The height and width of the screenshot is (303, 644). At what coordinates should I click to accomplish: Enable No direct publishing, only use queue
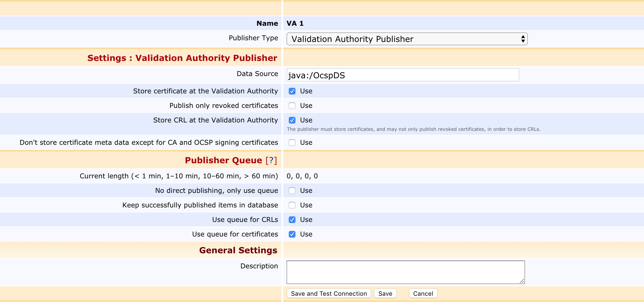coord(292,191)
